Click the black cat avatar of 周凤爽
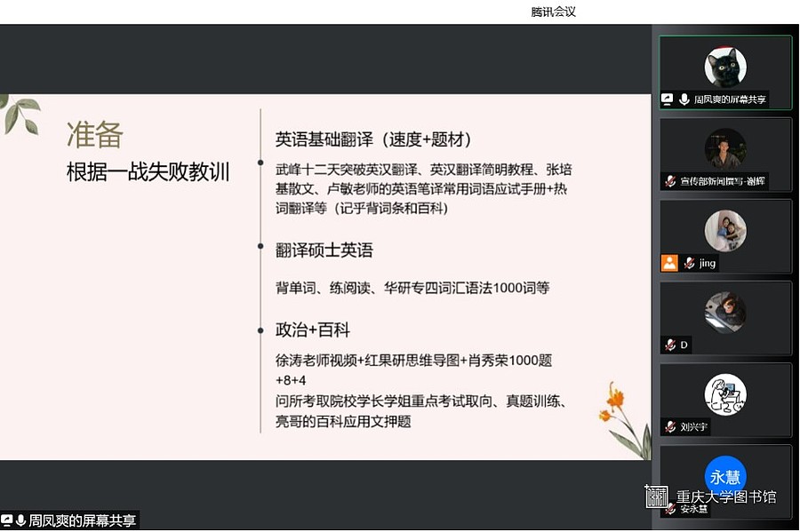Image resolution: width=800 pixels, height=532 pixels. pos(725,67)
